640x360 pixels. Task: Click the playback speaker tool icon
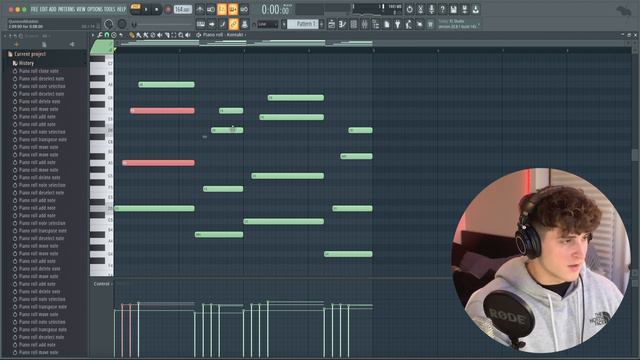(x=188, y=36)
